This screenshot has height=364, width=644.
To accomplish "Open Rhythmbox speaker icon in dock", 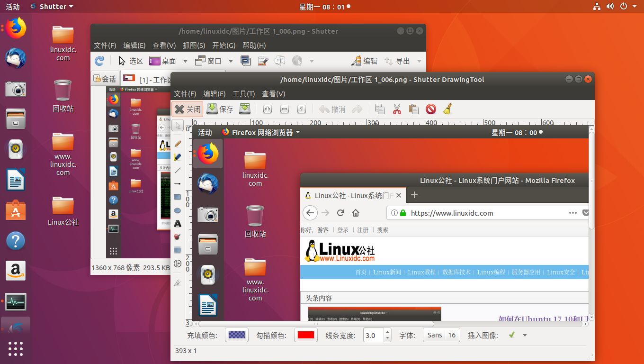I will (16, 149).
